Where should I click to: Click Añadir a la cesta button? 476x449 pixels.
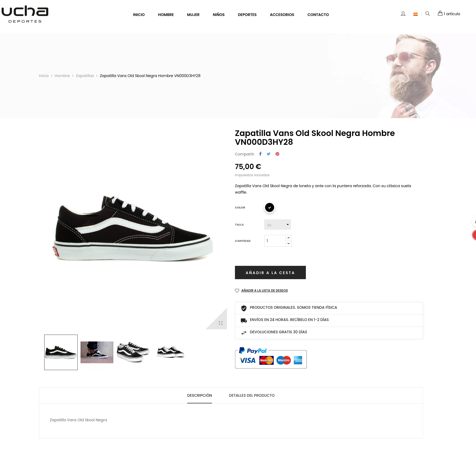point(270,272)
